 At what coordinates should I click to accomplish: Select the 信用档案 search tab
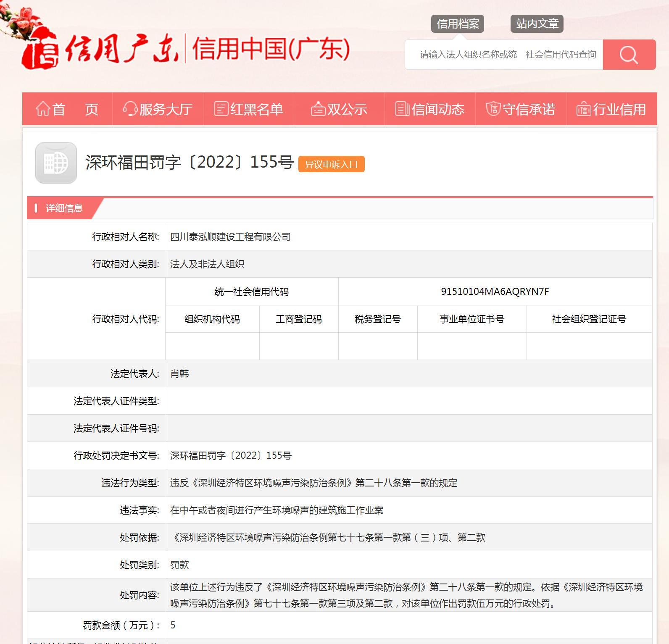[x=458, y=24]
